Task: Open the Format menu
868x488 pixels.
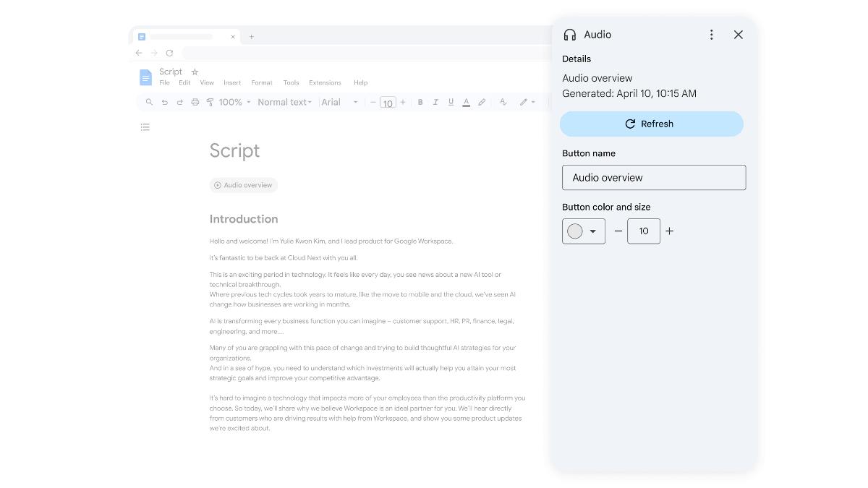Action: (261, 82)
